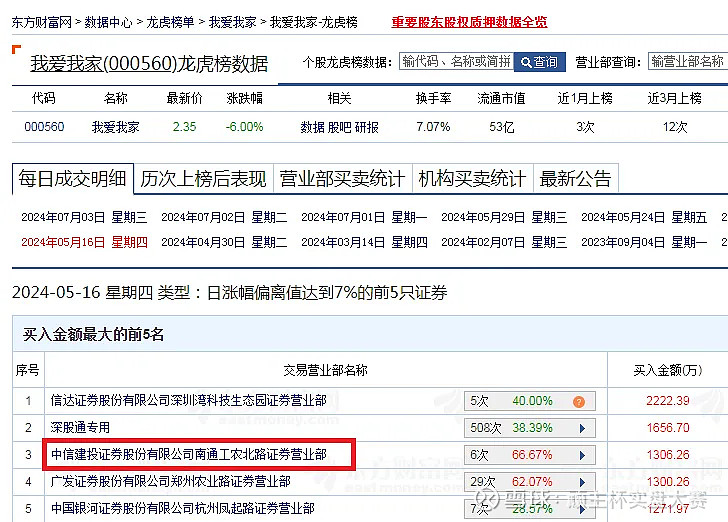Open 股吧 related link
Image resolution: width=728 pixels, height=522 pixels.
(x=339, y=127)
